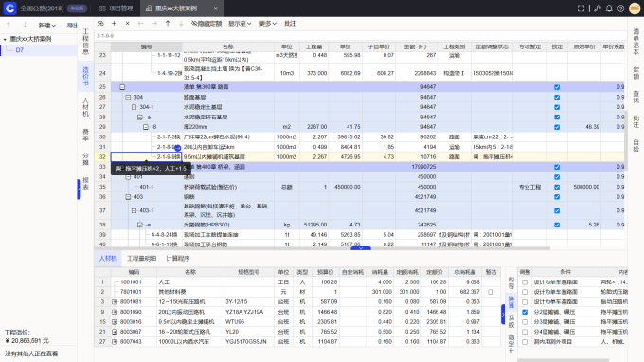Open the 更多 dropdown menu
This screenshot has height=362, width=644.
click(268, 24)
